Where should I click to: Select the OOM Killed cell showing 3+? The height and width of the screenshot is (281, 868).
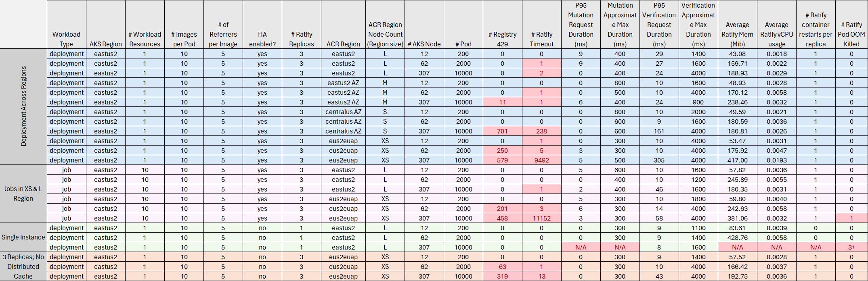point(851,247)
